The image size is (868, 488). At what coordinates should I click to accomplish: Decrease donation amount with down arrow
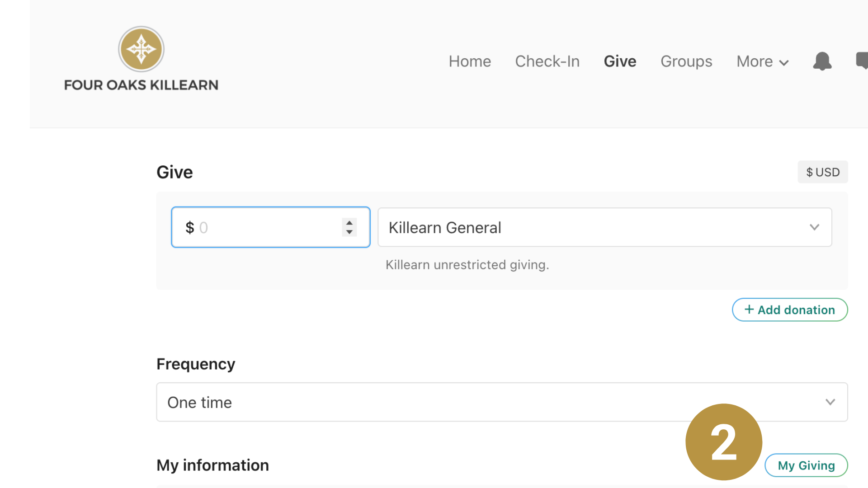click(349, 232)
